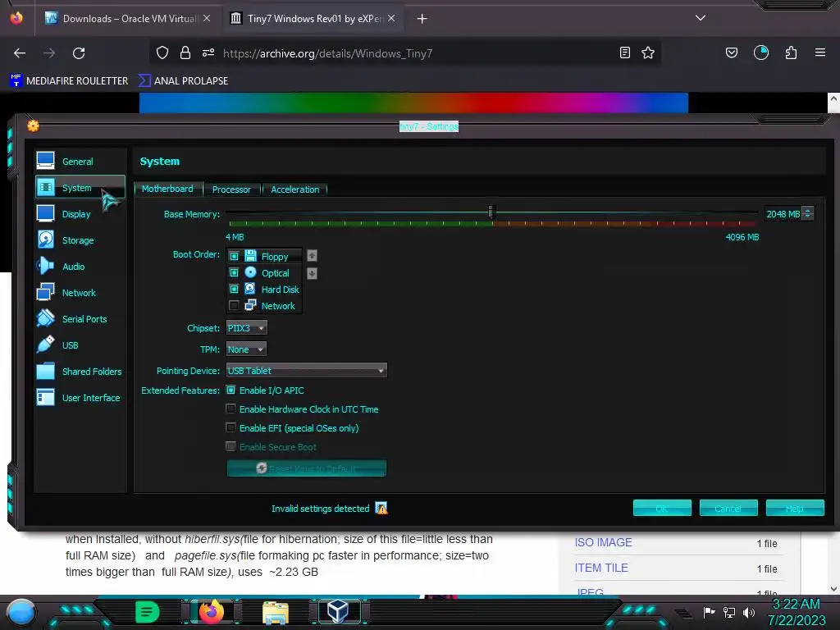840x630 pixels.
Task: Open VirtualBox from the taskbar
Action: 339,610
